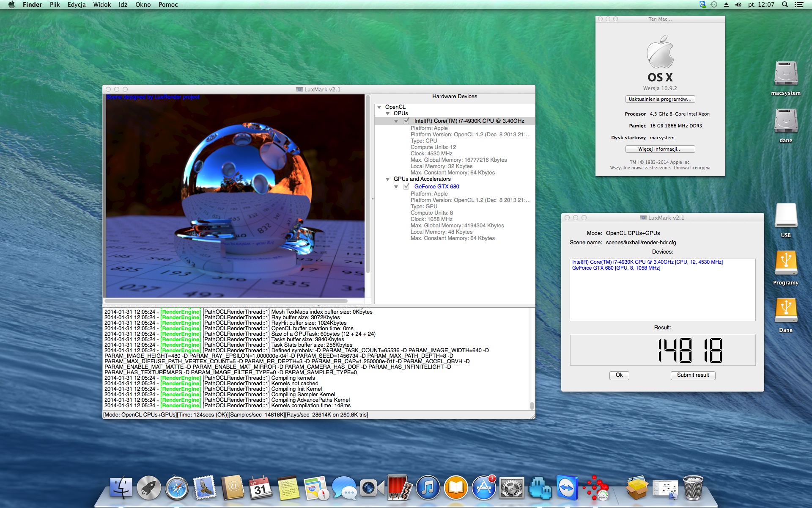
Task: Click the volume speaker menu bar icon
Action: pos(738,5)
